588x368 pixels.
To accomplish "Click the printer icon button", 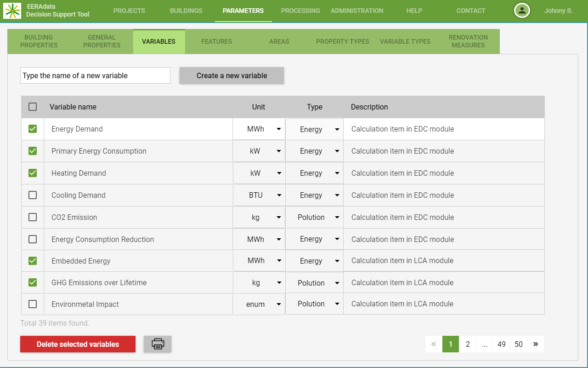I will tap(158, 344).
